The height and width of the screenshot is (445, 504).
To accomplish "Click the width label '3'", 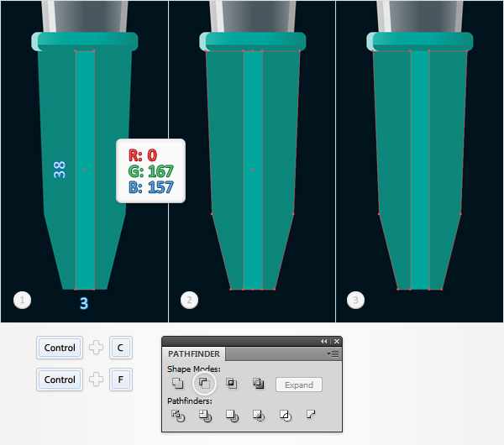I will click(84, 303).
